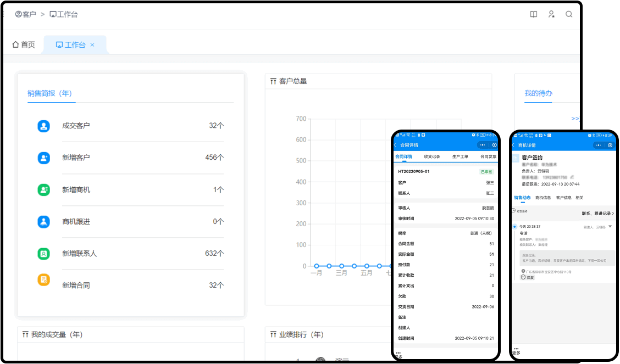Click the edit pencil beside the phone number
The height and width of the screenshot is (364, 620).
click(x=572, y=177)
